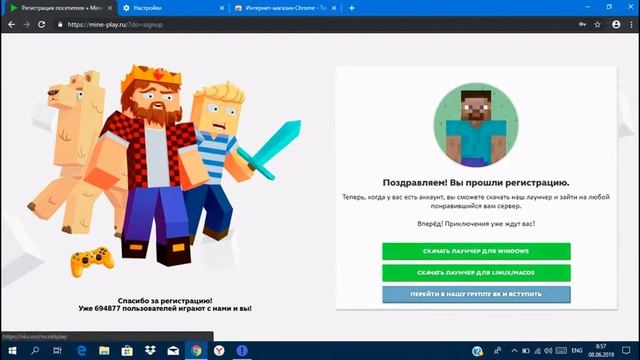This screenshot has height=360, width=640.
Task: Open a new browser tab
Action: 351,8
